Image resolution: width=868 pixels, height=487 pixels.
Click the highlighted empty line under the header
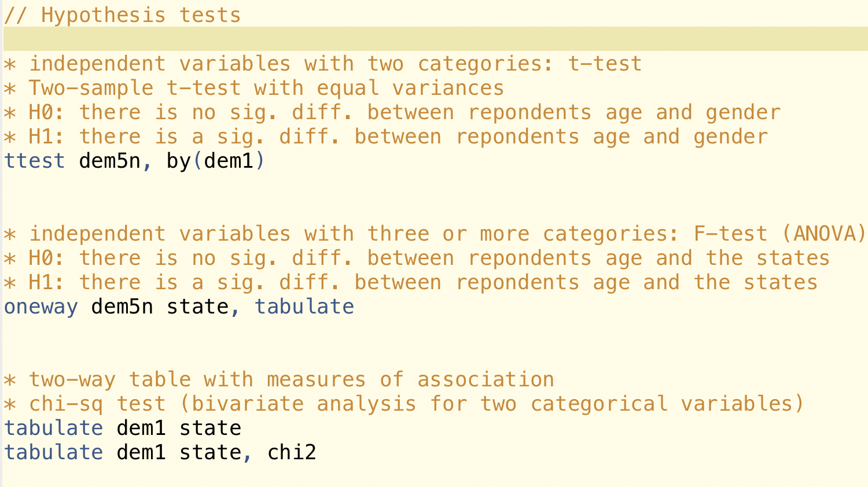(x=434, y=39)
